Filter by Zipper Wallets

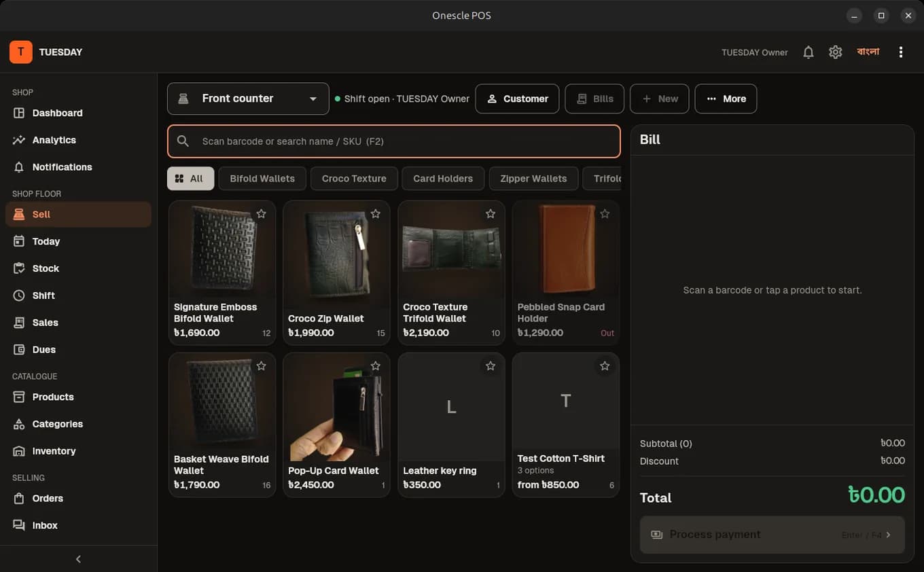[x=533, y=179]
